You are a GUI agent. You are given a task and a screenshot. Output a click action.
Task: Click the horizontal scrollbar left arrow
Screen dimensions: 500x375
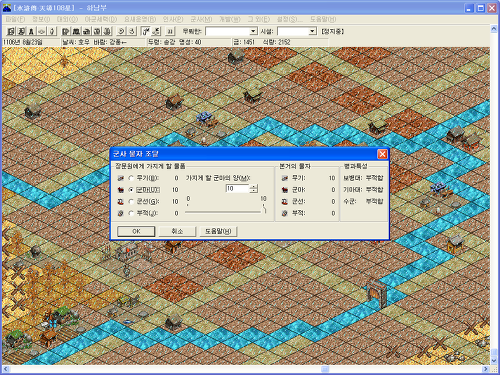click(x=6, y=369)
